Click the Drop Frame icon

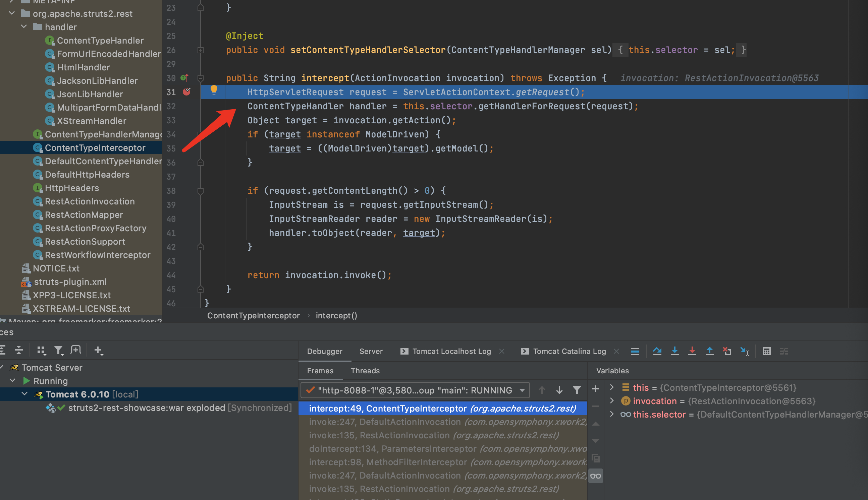[727, 351]
